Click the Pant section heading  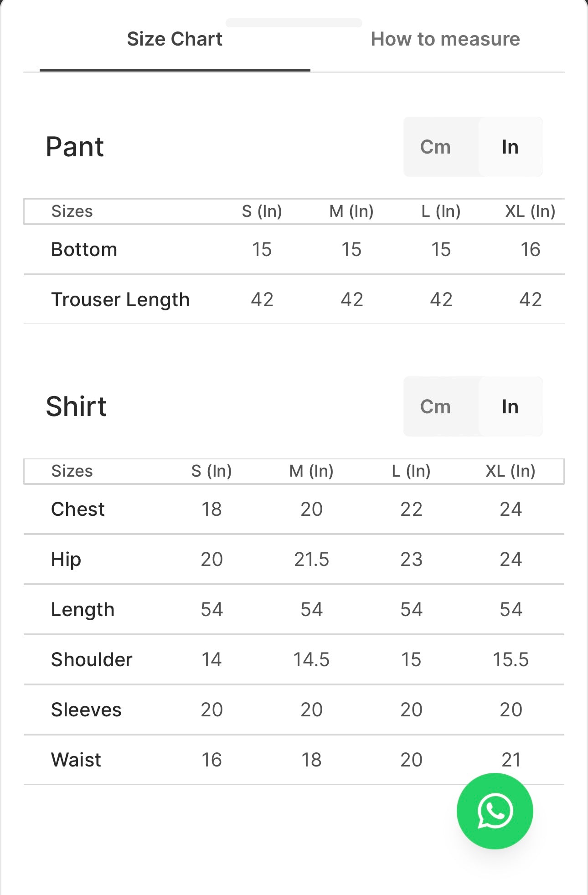click(75, 147)
